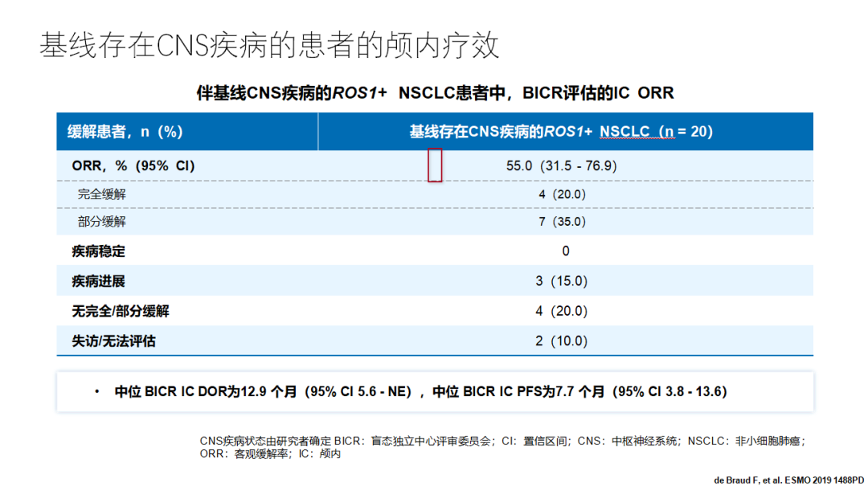
Task: Click the table subtitle about BICR评估的IC ORR
Action: coord(435,93)
